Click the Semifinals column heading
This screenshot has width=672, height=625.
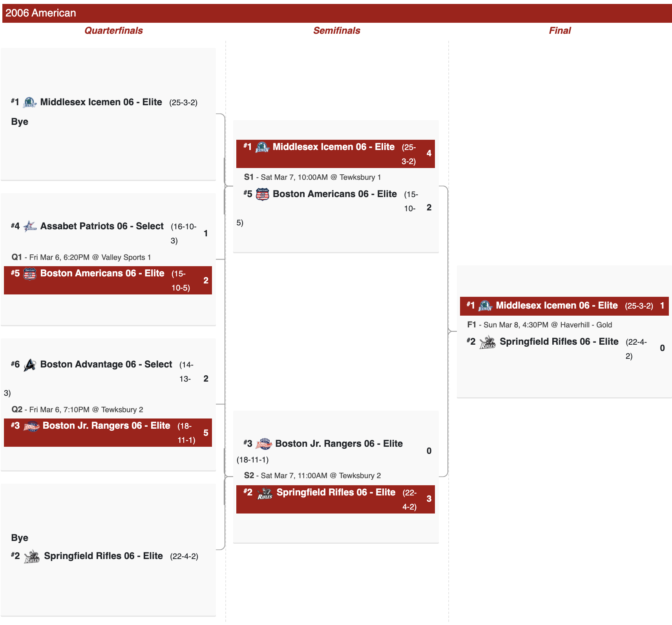337,31
